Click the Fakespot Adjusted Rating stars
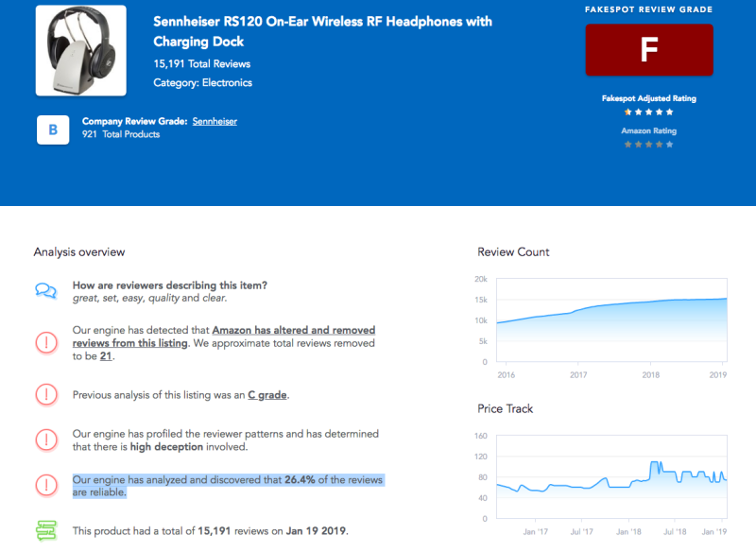This screenshot has height=552, width=756. [648, 112]
